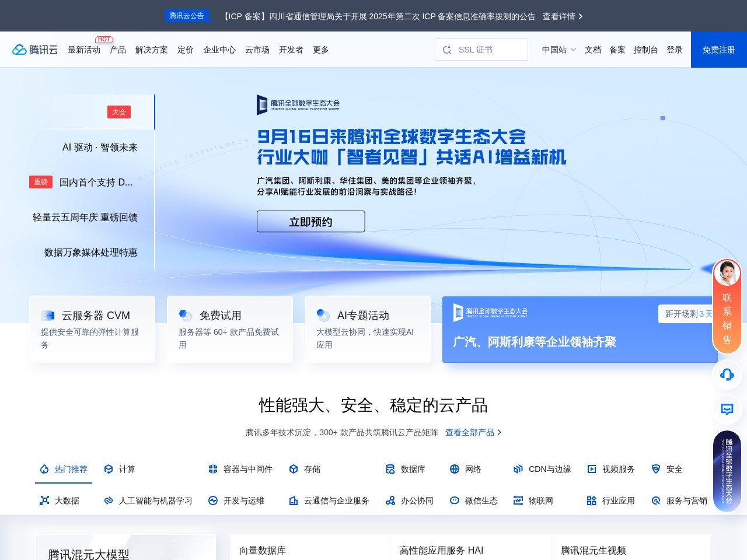The width and height of the screenshot is (747, 560).
Task: Click the AI专题活动 card icon
Action: (x=323, y=316)
